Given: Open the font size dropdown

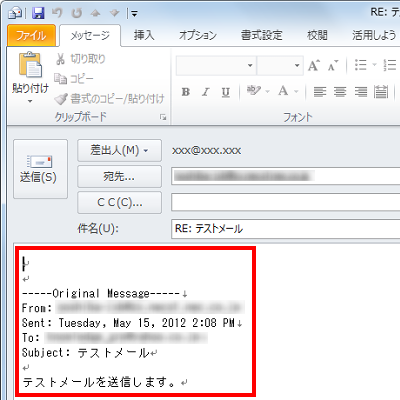Looking at the screenshot, I should click(297, 65).
